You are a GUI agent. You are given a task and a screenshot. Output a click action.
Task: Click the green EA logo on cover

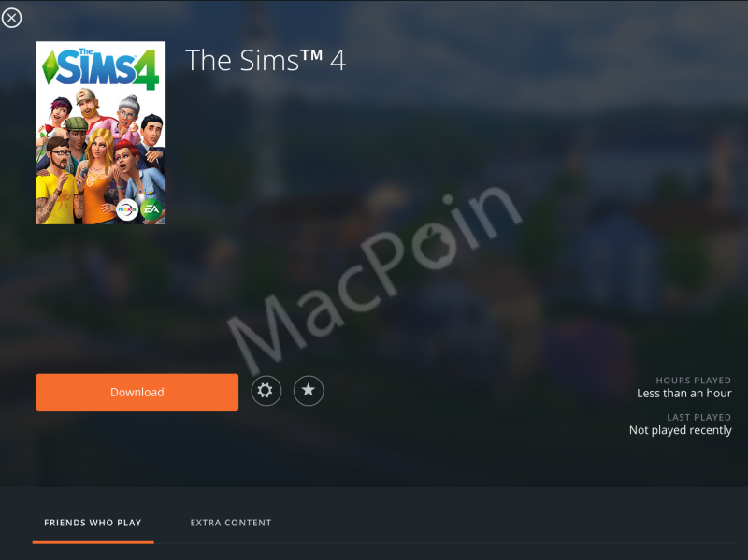pos(151,209)
